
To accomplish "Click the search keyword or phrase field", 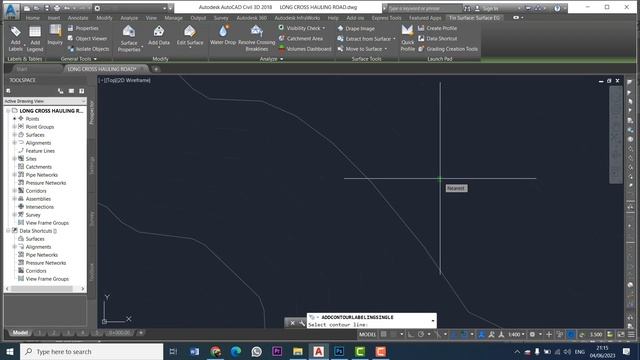I will [424, 8].
